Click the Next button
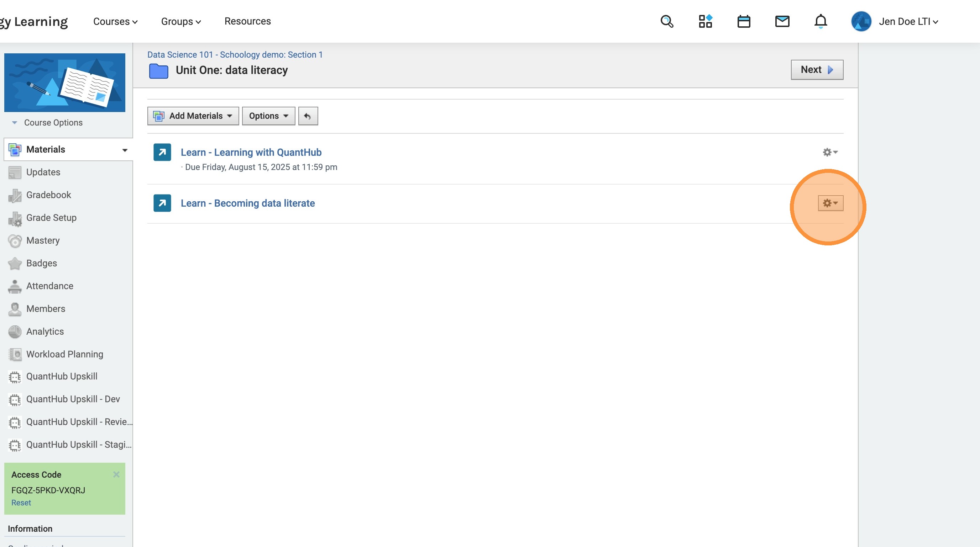The image size is (980, 547). pos(816,70)
